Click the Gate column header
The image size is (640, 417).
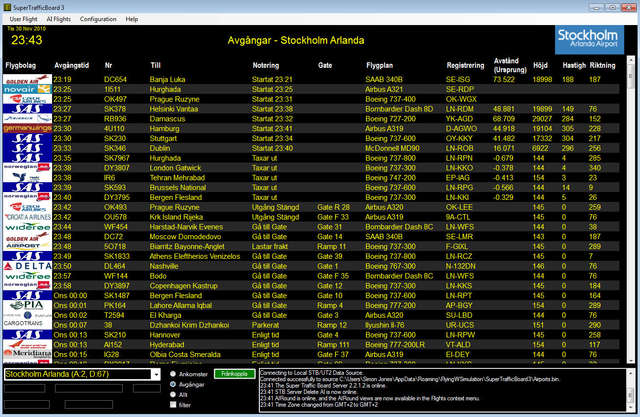(325, 65)
